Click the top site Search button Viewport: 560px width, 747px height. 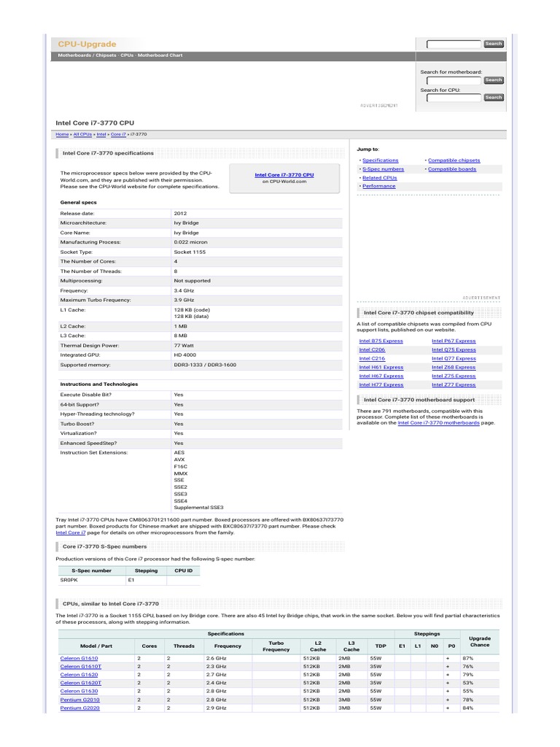point(494,44)
